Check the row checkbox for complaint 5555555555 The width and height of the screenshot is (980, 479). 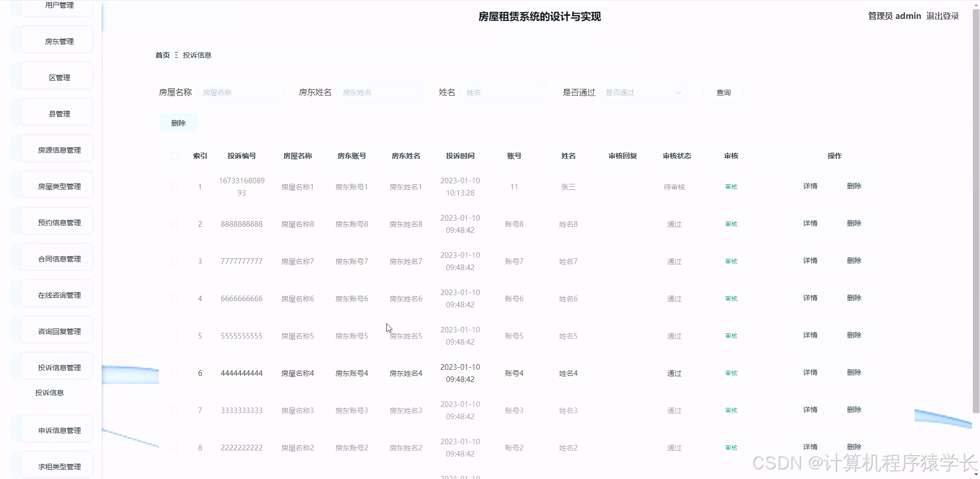point(174,336)
